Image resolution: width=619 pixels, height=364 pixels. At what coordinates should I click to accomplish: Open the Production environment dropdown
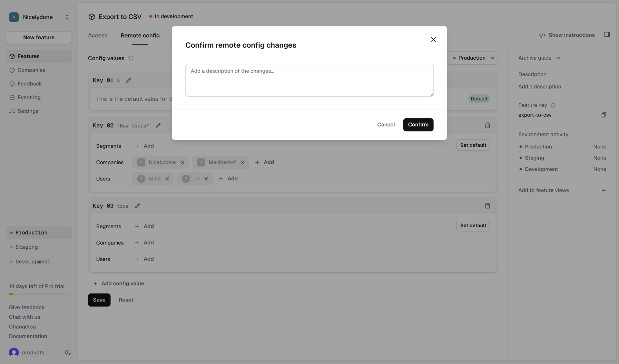(x=473, y=58)
